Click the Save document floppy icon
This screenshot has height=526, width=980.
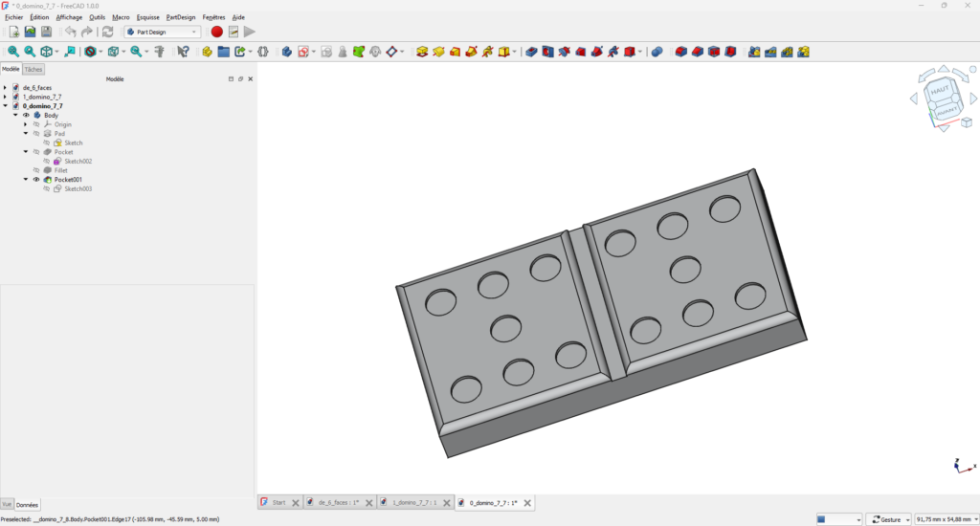click(45, 32)
